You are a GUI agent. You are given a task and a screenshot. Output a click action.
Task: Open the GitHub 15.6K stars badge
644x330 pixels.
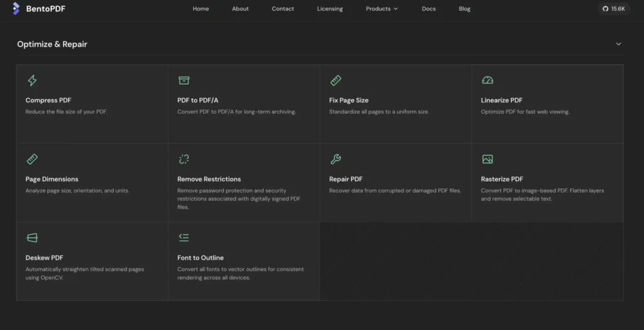[x=614, y=9]
